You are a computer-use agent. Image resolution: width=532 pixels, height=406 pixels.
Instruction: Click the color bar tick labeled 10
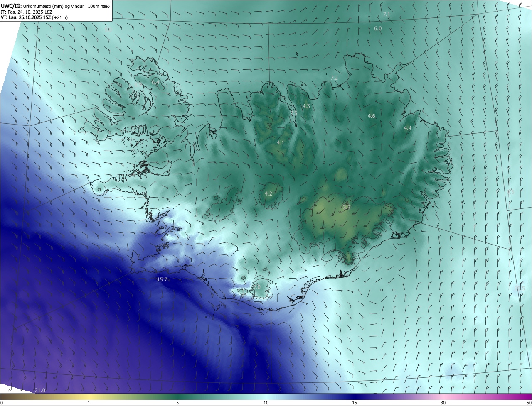click(x=266, y=403)
